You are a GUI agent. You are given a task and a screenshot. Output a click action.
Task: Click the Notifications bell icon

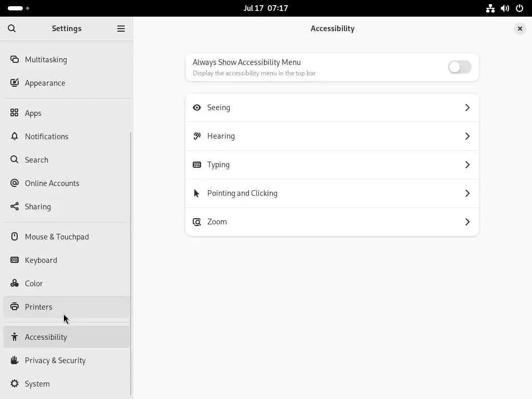pos(14,136)
